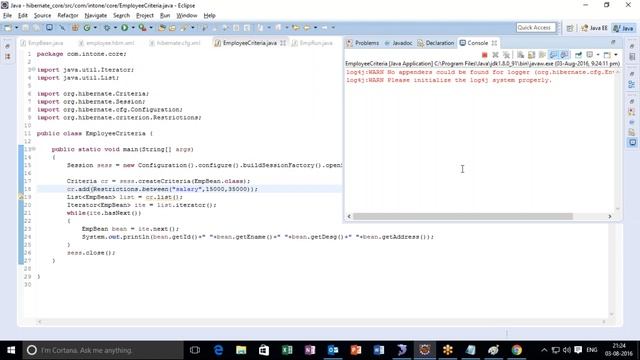Open the Refactor menu
Image resolution: width=640 pixels, height=360 pixels.
click(68, 16)
